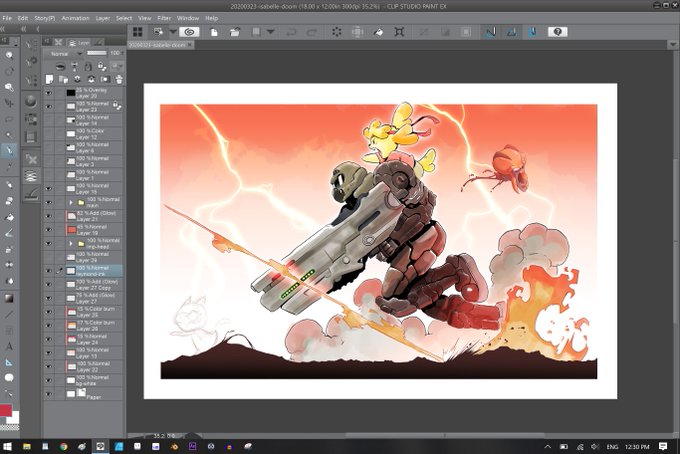Open dropdown arrow next to CLIP STUDIO icon
This screenshot has height=454, width=680.
pos(173,32)
